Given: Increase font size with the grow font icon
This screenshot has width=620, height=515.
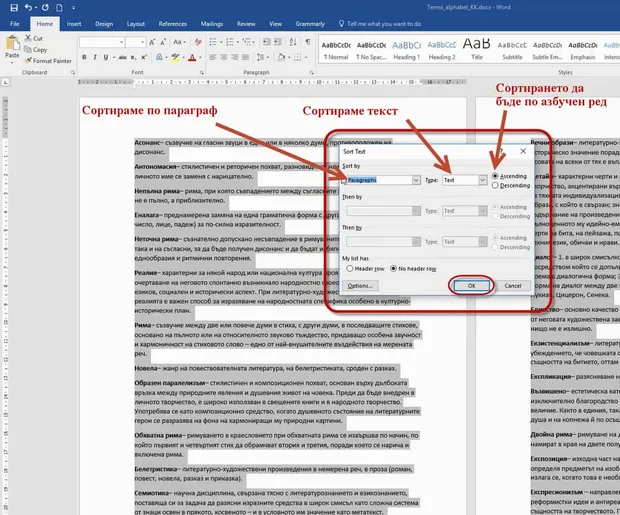Looking at the screenshot, I should pyautogui.click(x=152, y=42).
